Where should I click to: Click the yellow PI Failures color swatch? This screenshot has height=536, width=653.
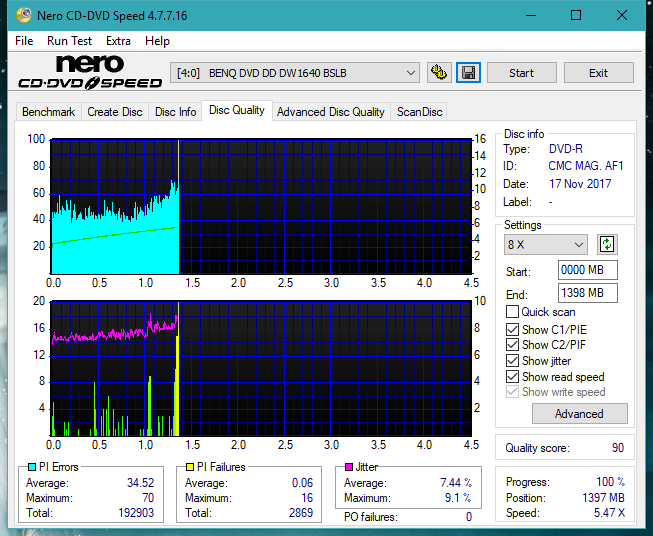pos(190,467)
